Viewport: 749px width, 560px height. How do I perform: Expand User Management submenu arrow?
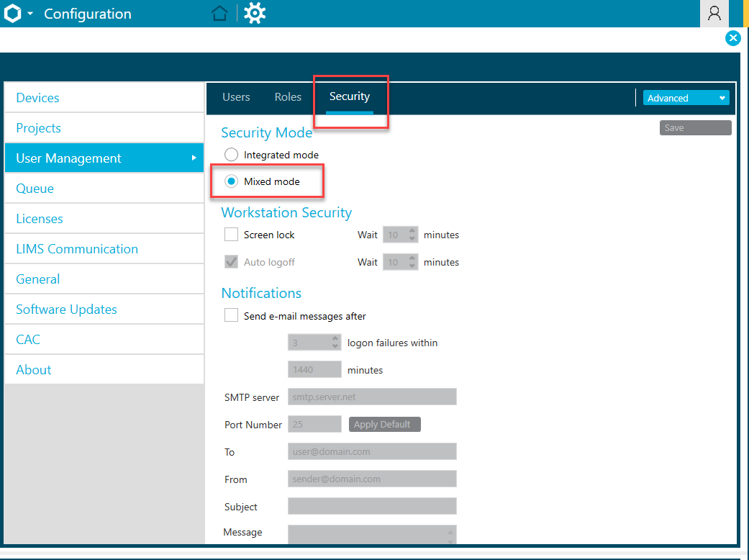(x=194, y=158)
